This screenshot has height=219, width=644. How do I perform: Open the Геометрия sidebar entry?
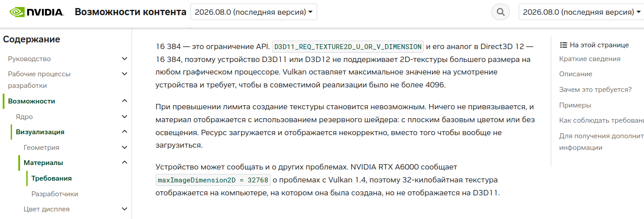tap(41, 148)
